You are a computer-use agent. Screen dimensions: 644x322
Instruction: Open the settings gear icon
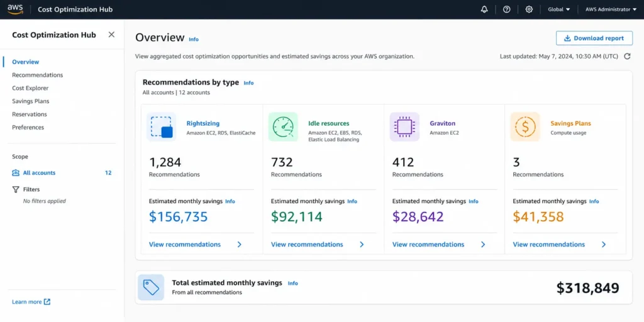coord(529,9)
